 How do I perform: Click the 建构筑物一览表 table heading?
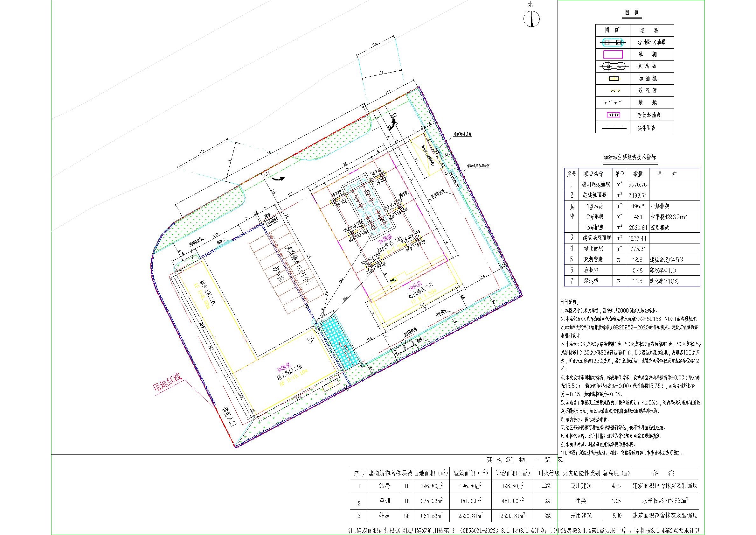click(x=524, y=460)
